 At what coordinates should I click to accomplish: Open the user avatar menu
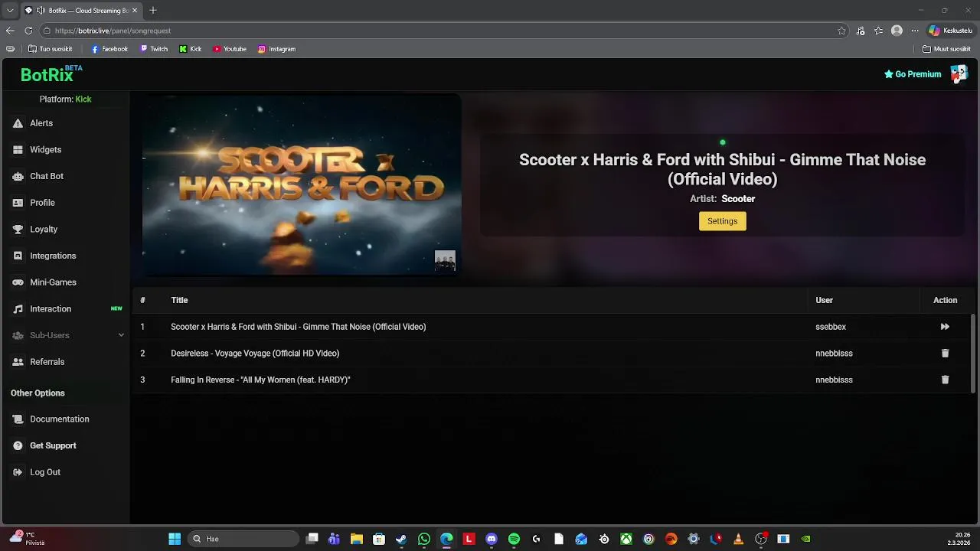point(959,74)
